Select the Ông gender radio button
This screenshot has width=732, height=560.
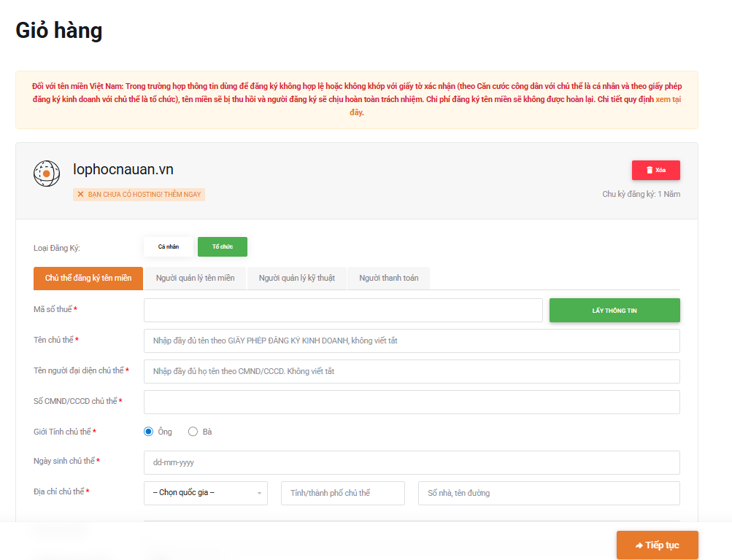pos(149,432)
